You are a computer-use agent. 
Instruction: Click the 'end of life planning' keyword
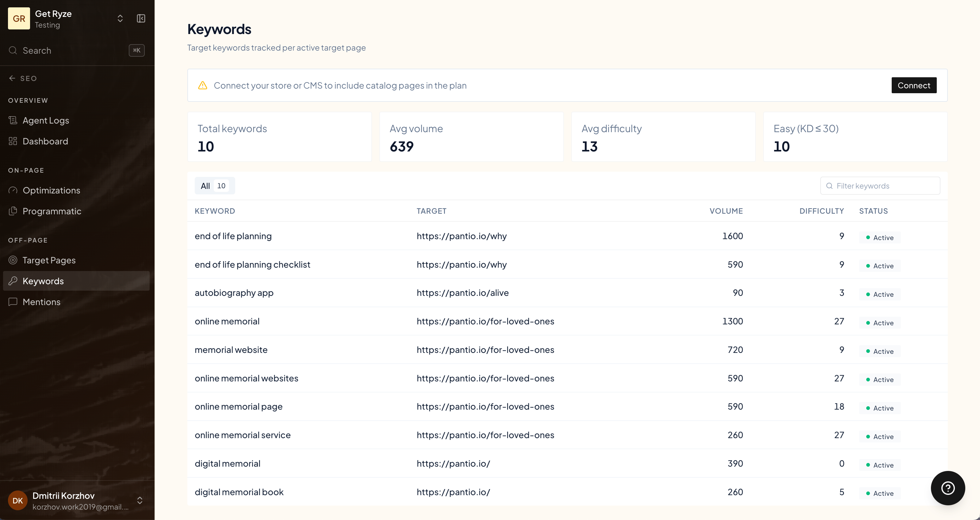point(233,236)
